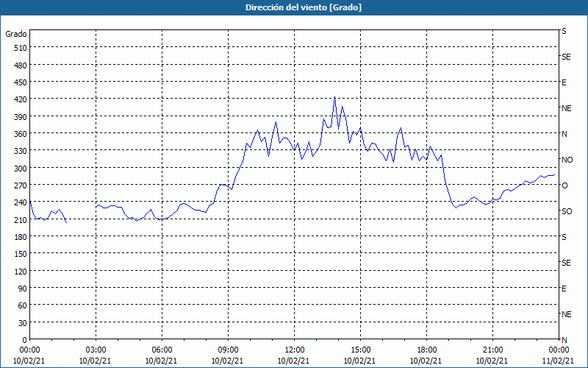Click the 510 y-axis value
Image resolution: width=588 pixels, height=368 pixels.
21,48
